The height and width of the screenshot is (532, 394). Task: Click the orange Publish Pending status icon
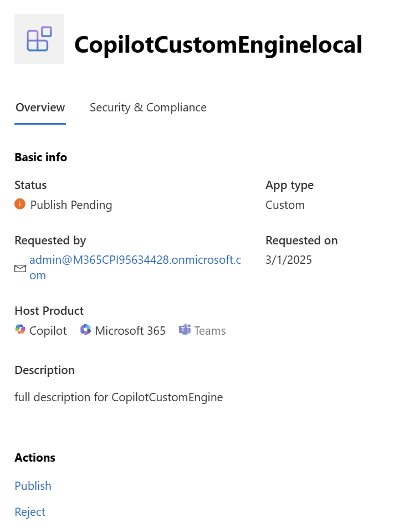(x=20, y=204)
